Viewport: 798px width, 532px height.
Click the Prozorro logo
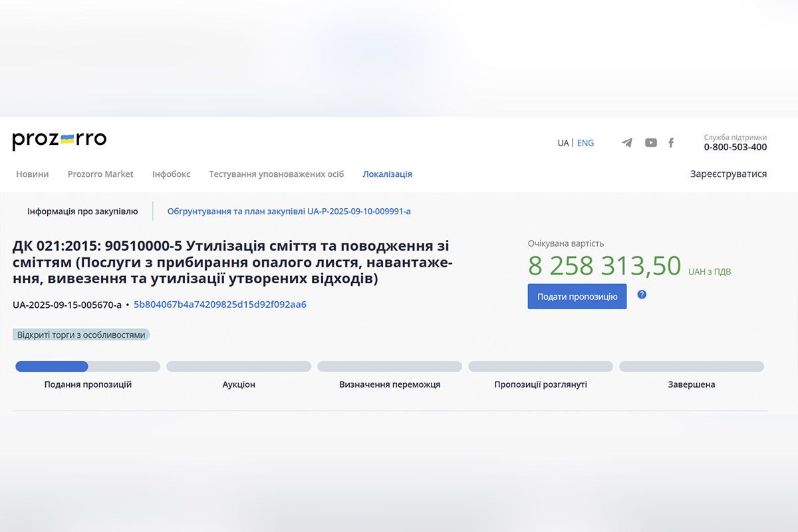tap(59, 138)
